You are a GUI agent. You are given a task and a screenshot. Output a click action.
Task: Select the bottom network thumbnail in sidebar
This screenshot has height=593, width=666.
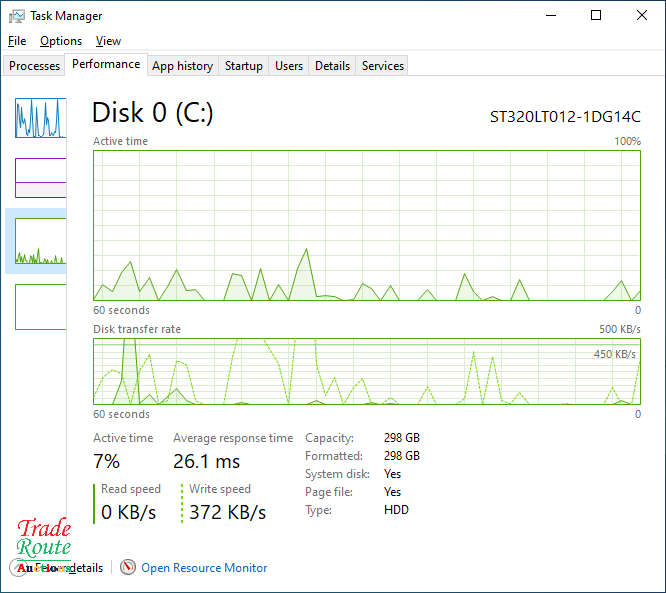[40, 306]
